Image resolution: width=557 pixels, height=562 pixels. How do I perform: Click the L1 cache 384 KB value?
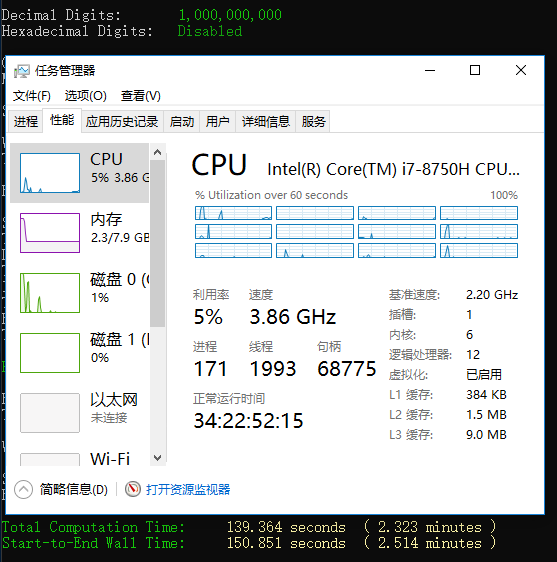(x=486, y=395)
